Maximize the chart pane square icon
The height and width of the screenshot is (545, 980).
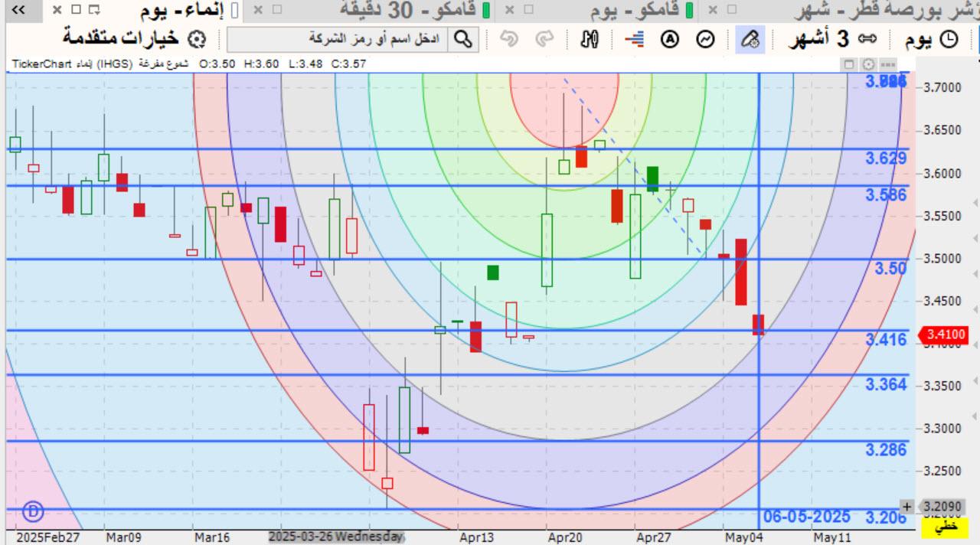pyautogui.click(x=849, y=64)
